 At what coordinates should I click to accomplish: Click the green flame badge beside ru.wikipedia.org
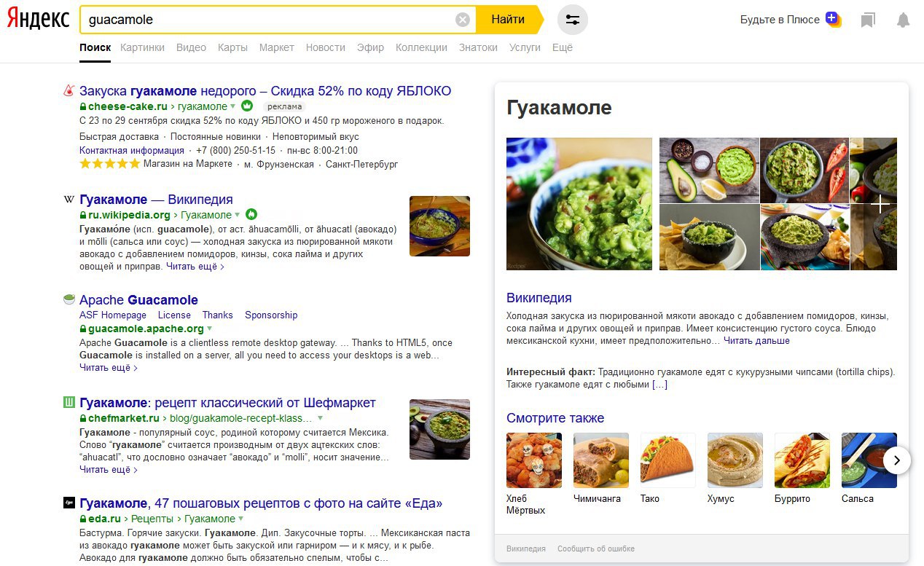(x=251, y=215)
